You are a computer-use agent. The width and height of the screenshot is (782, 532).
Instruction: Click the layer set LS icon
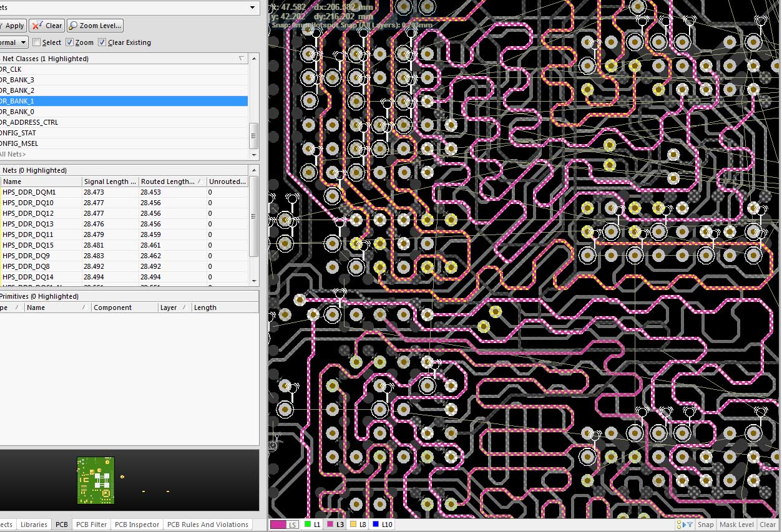click(285, 525)
